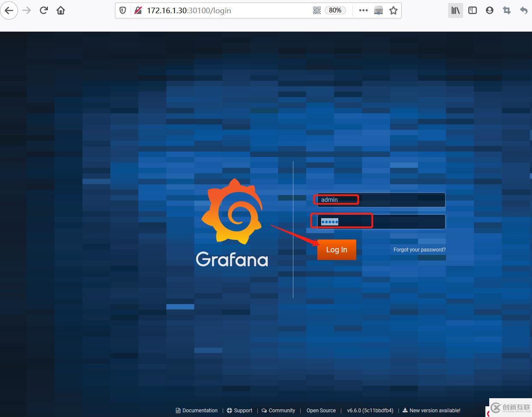Focus the password field
The height and width of the screenshot is (417, 532).
(381, 222)
